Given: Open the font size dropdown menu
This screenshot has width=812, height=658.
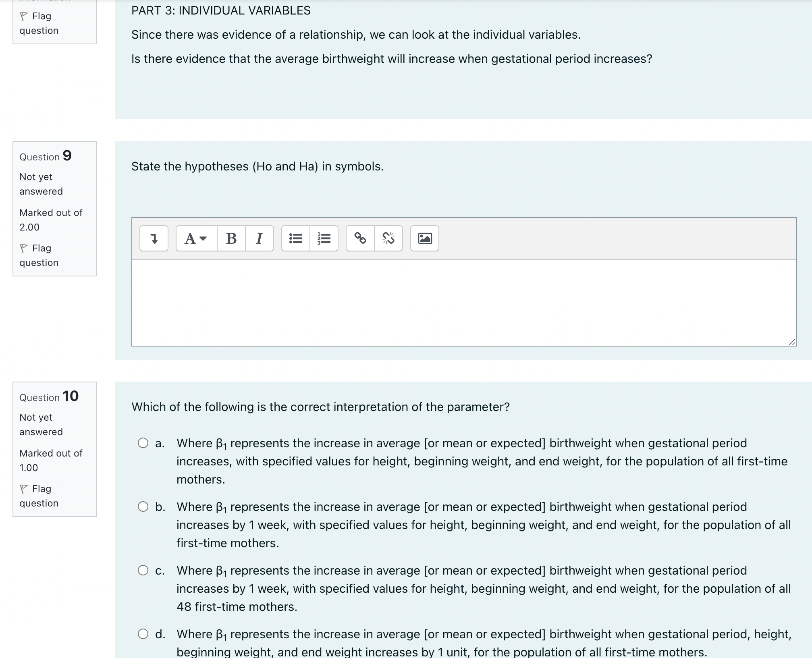Looking at the screenshot, I should pyautogui.click(x=195, y=238).
